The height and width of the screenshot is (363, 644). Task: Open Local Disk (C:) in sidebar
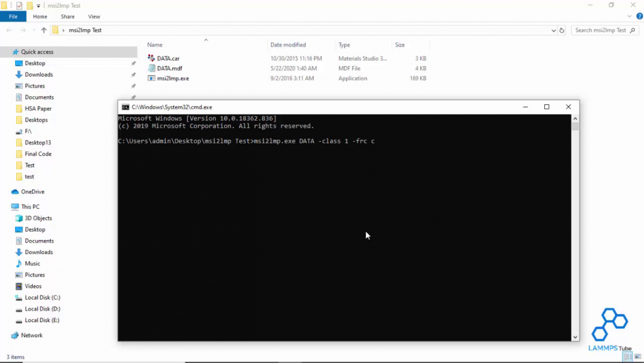pos(42,297)
